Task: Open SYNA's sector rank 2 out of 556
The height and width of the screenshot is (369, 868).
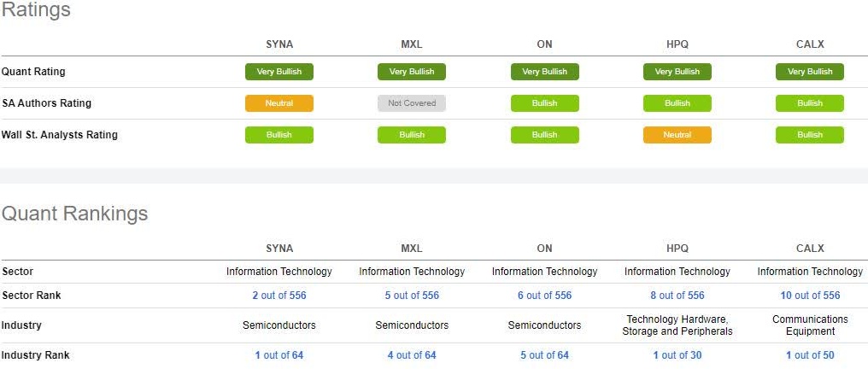Action: 279,296
